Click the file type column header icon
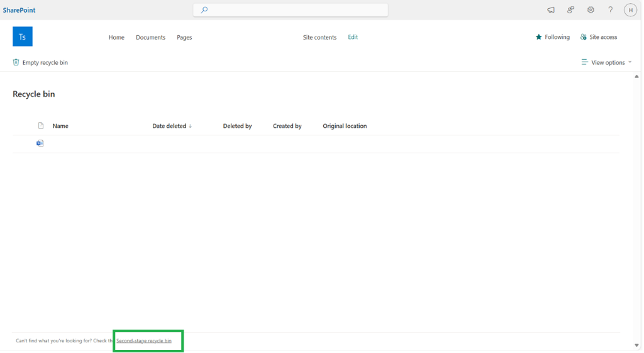This screenshot has height=353, width=644. coord(41,126)
